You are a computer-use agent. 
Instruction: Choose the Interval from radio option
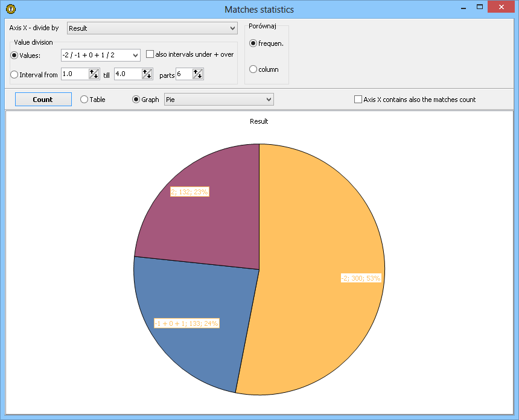[14, 75]
